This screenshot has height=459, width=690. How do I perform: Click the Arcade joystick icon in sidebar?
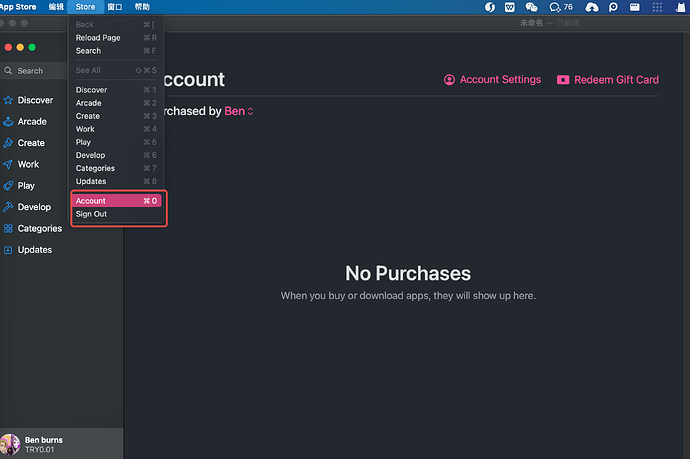pyautogui.click(x=8, y=121)
